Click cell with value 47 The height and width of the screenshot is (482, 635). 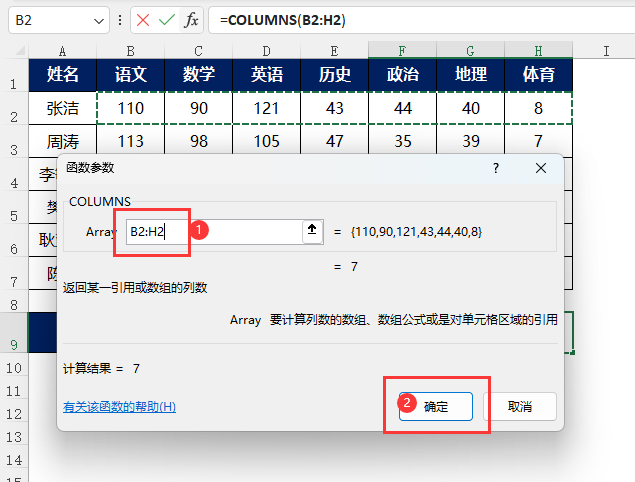[335, 140]
